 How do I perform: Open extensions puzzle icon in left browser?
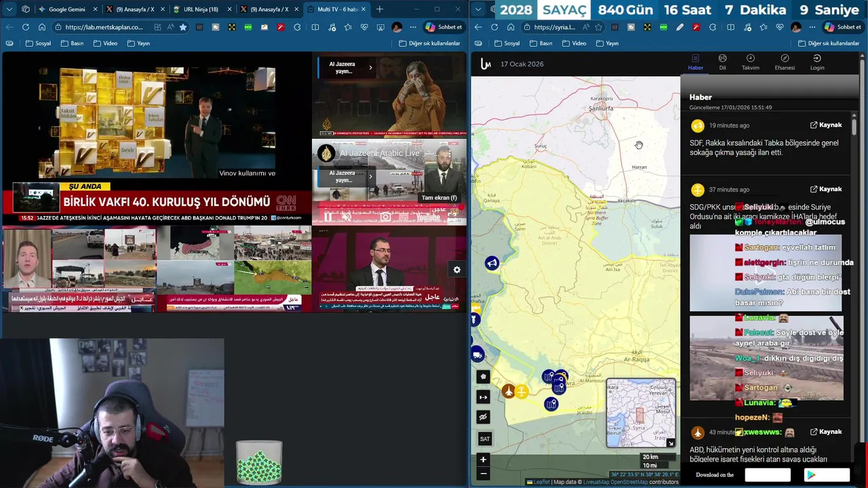(x=297, y=27)
